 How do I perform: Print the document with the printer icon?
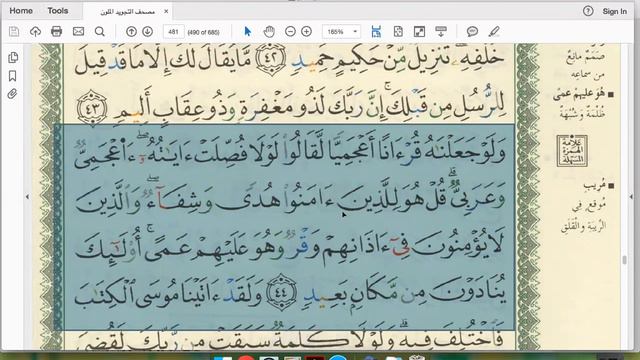pos(57,31)
